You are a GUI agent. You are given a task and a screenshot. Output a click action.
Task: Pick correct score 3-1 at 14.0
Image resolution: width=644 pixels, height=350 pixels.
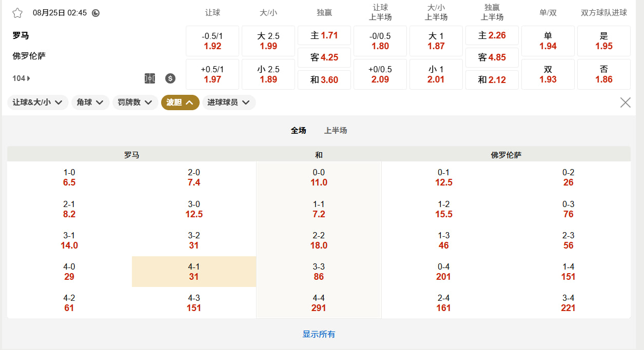69,240
